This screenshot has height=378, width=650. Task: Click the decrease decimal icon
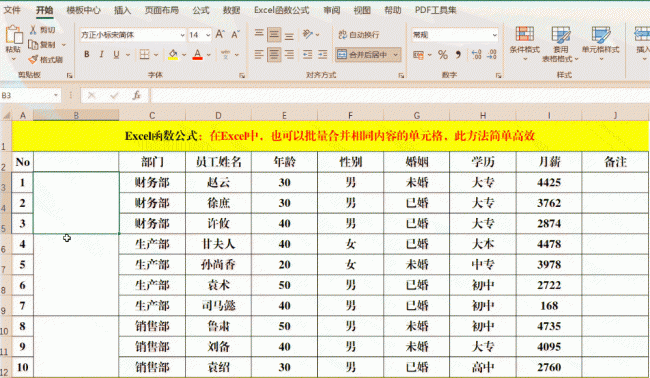point(492,55)
